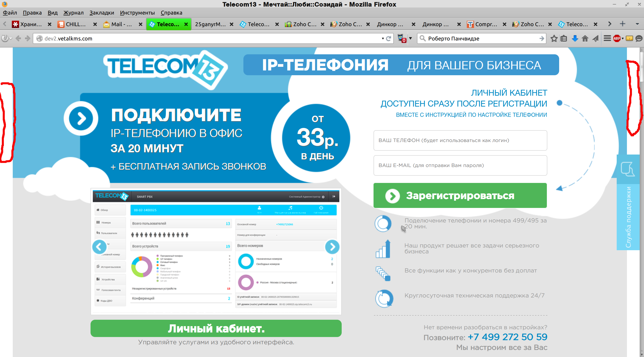Open the new tab plus button
The width and height of the screenshot is (644, 357).
tap(622, 24)
